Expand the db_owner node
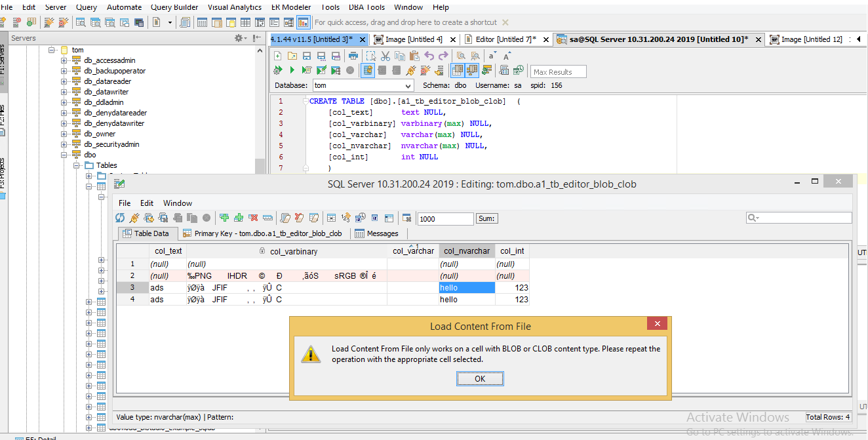 point(64,134)
